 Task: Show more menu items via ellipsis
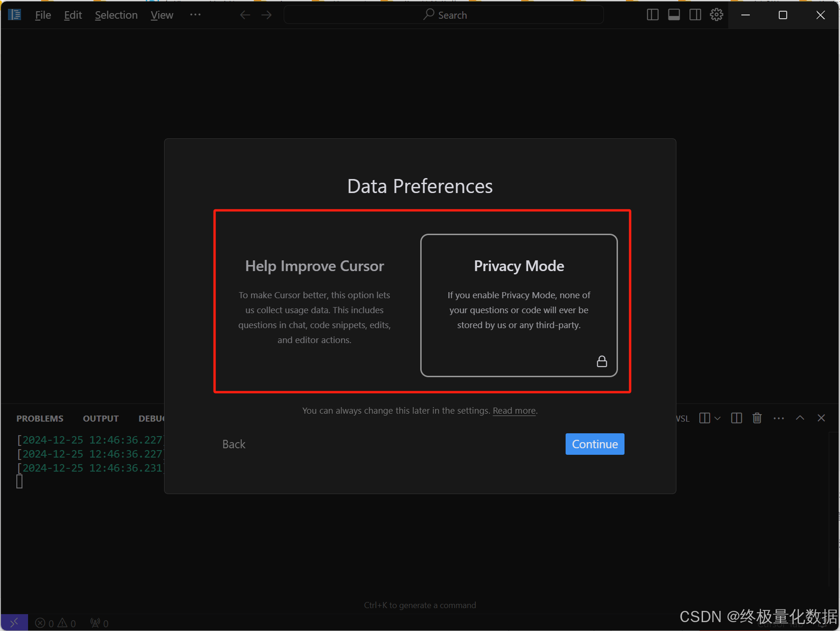coord(195,15)
